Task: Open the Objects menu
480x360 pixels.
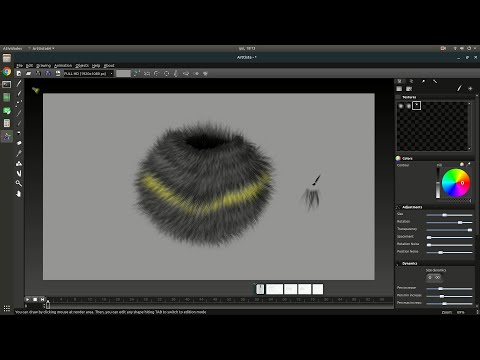Action: (82, 66)
